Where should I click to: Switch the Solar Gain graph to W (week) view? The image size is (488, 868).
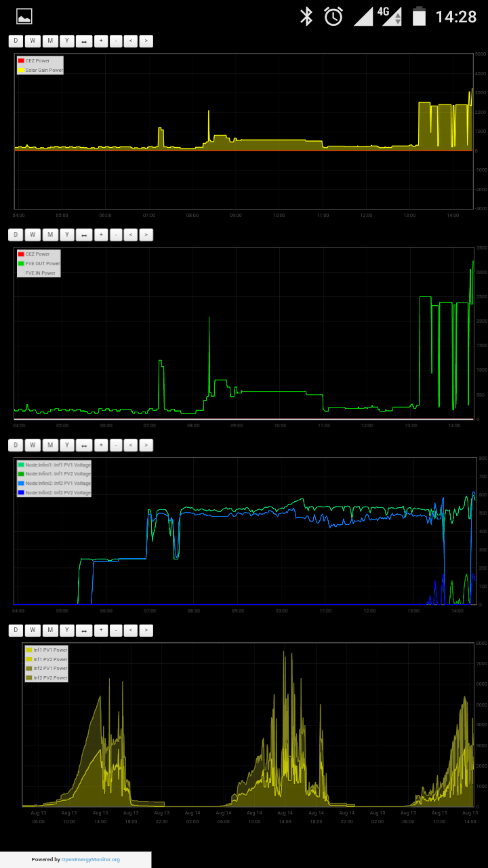pos(33,41)
